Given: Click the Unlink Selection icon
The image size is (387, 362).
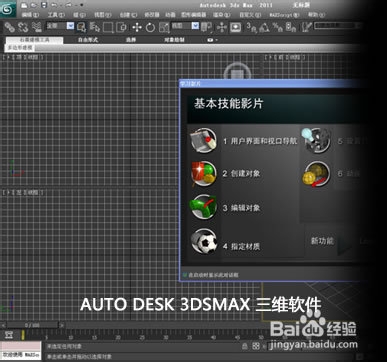Looking at the screenshot, I should coord(23,27).
